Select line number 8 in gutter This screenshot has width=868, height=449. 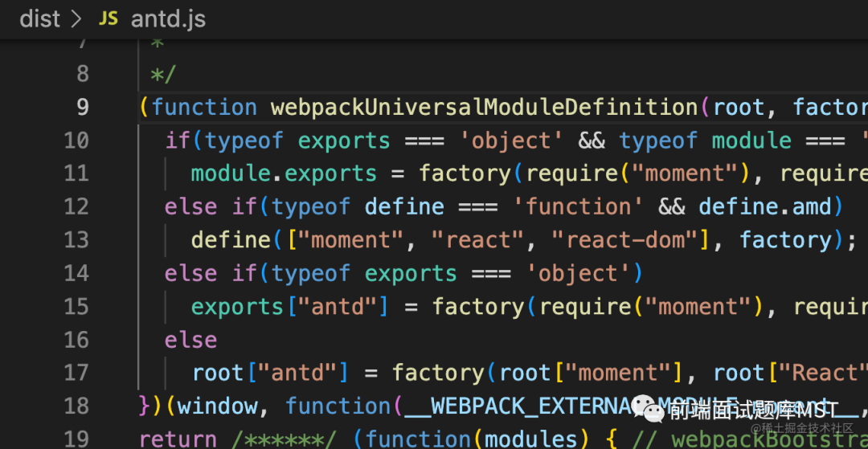click(83, 74)
